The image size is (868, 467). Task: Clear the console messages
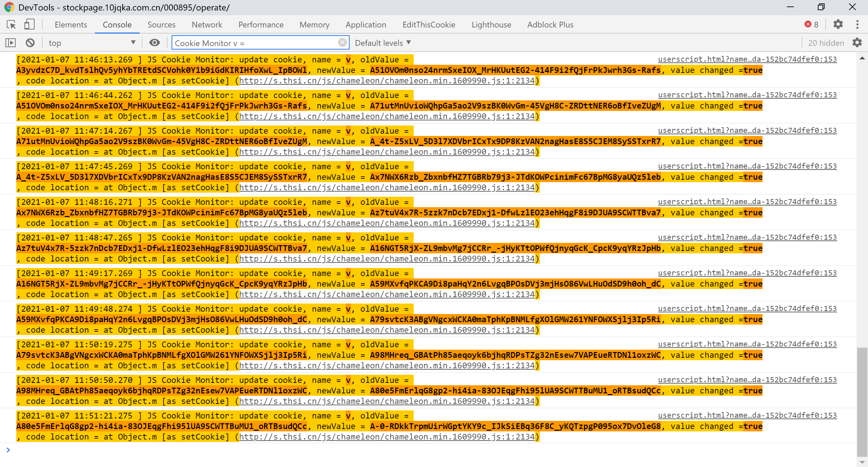point(30,43)
